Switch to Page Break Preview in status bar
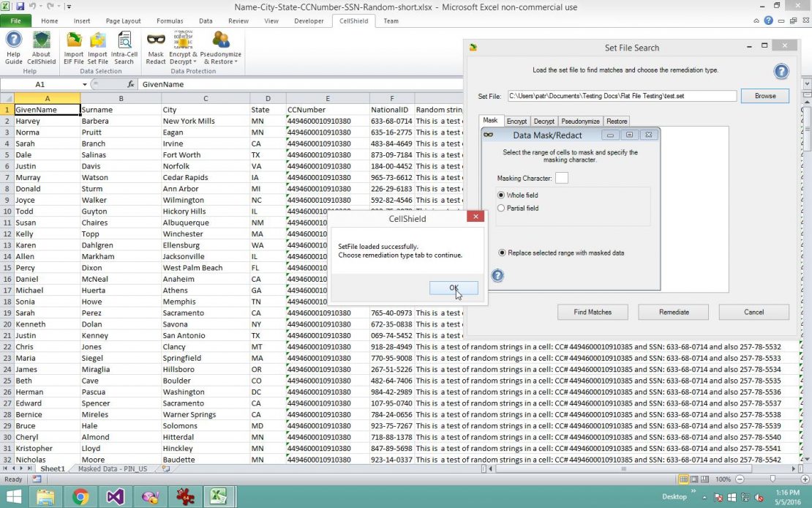This screenshot has height=508, width=812. pos(704,479)
